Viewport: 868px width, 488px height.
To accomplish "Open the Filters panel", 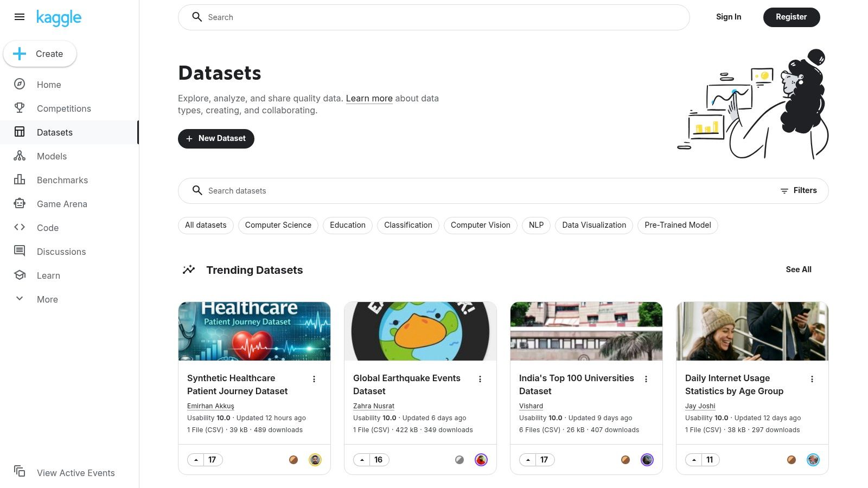I will [799, 190].
